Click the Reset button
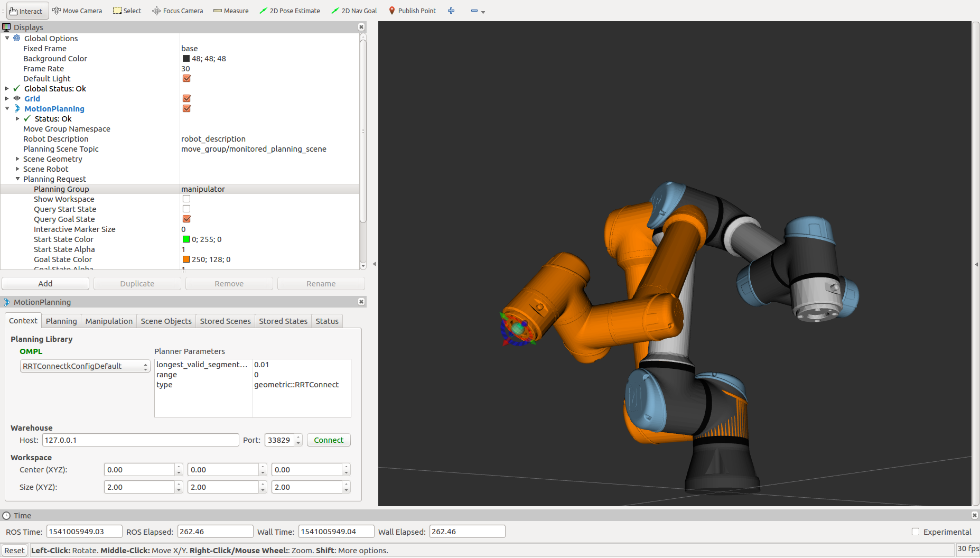 14,550
